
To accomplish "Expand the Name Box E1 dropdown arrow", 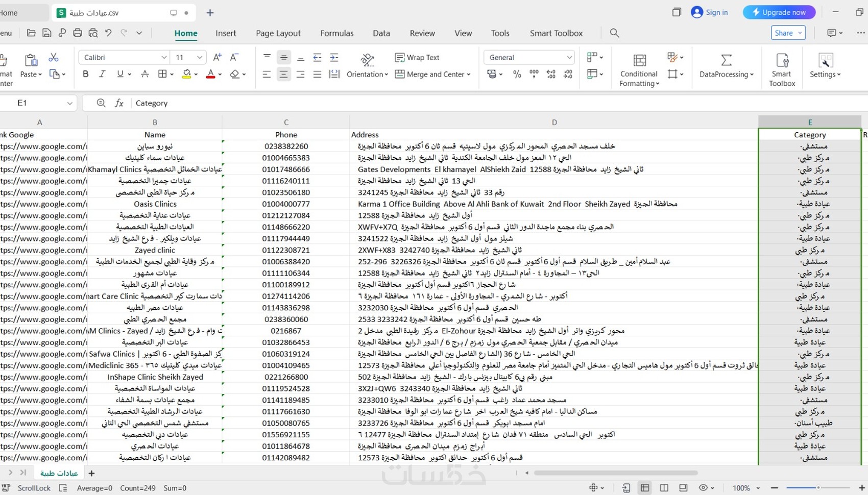I will [69, 103].
